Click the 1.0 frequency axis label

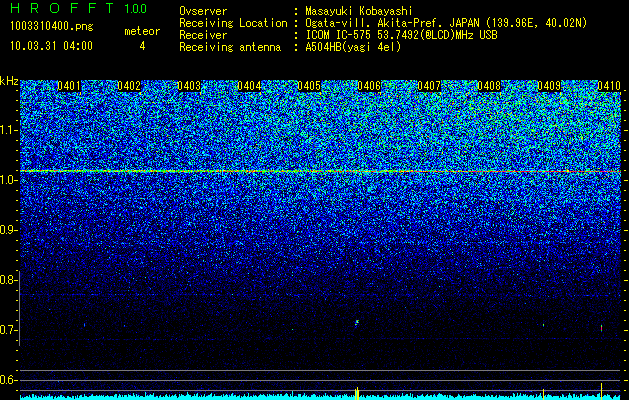(7, 180)
